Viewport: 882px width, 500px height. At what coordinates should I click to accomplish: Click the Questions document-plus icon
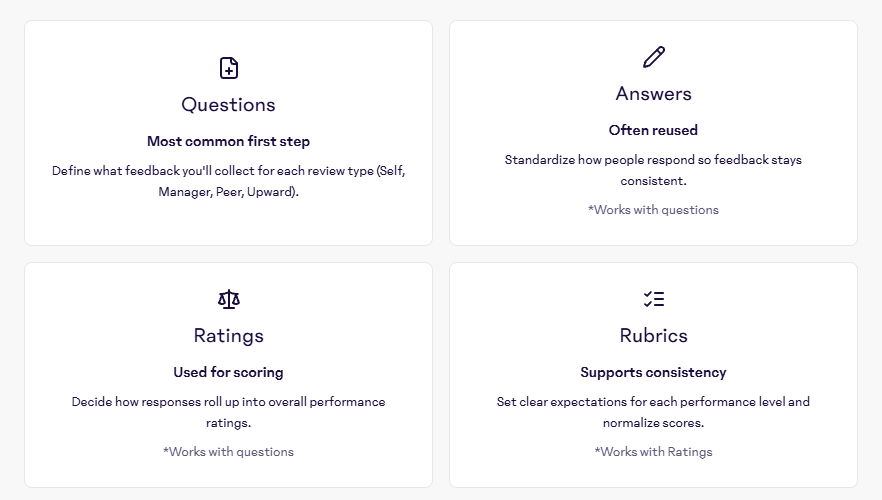[x=229, y=68]
